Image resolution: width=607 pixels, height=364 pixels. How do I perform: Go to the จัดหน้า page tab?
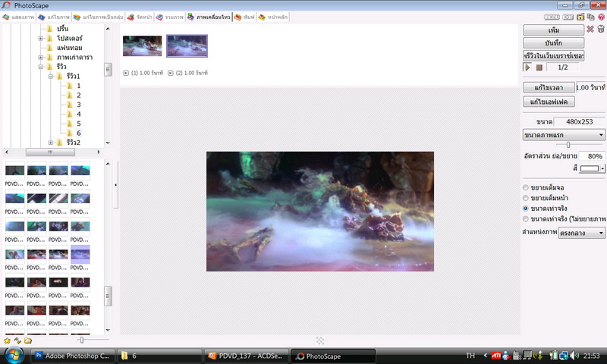pyautogui.click(x=140, y=17)
